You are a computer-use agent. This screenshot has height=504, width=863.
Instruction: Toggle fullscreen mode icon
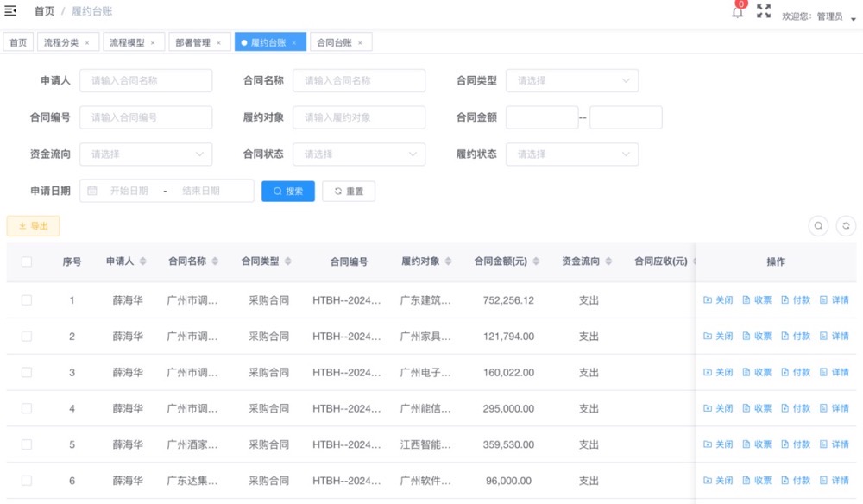coord(764,11)
